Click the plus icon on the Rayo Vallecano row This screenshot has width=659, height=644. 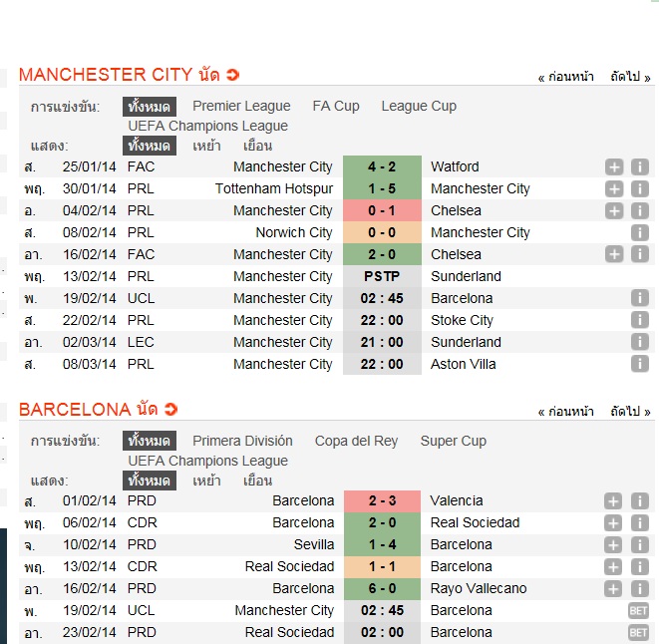click(614, 588)
